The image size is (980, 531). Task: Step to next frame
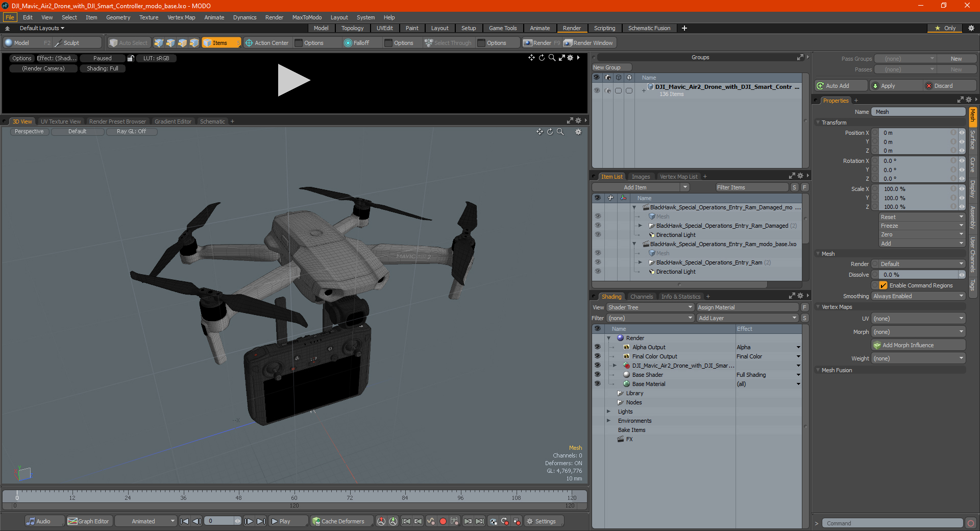(x=249, y=521)
